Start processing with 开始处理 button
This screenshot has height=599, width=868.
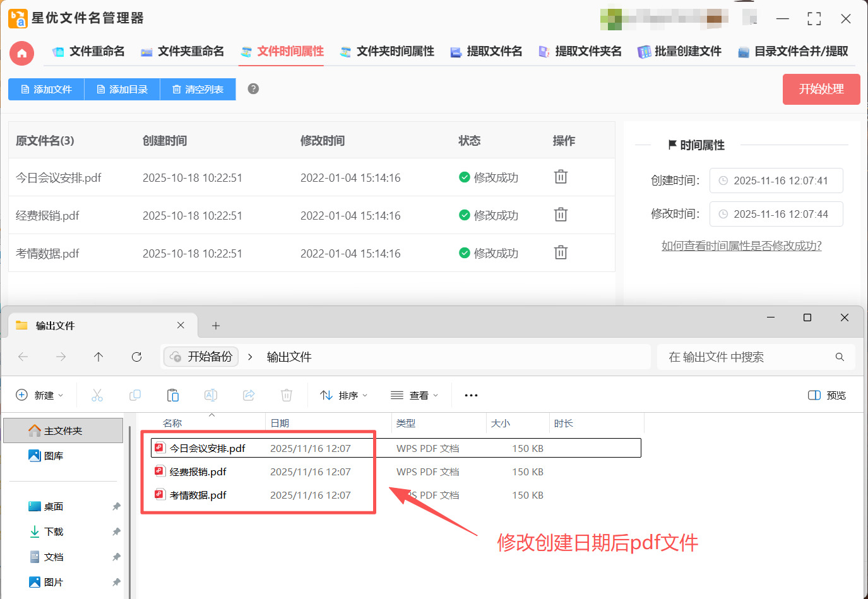(821, 90)
